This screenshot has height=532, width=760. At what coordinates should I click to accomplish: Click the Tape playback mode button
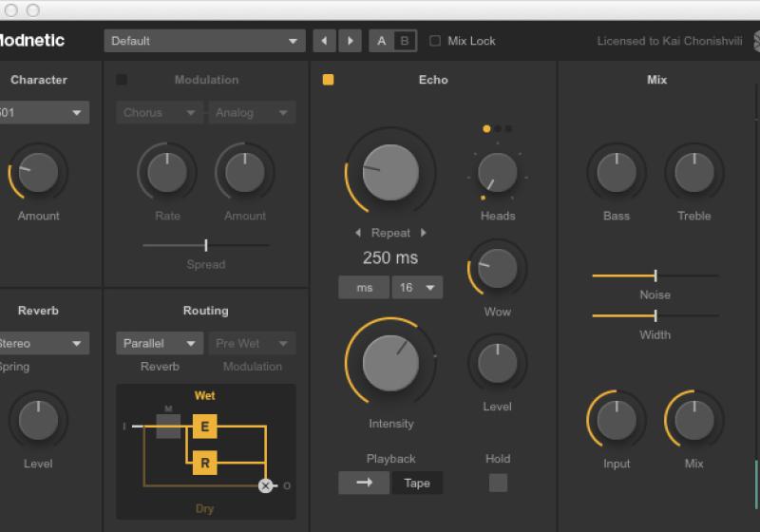pyautogui.click(x=417, y=483)
